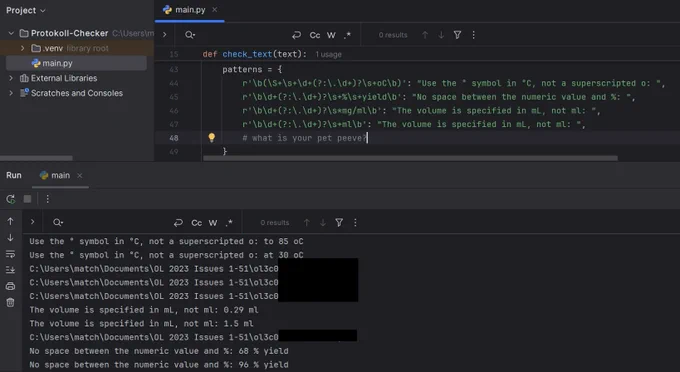Expand the .venv folder
This screenshot has width=680, height=372.
23,48
